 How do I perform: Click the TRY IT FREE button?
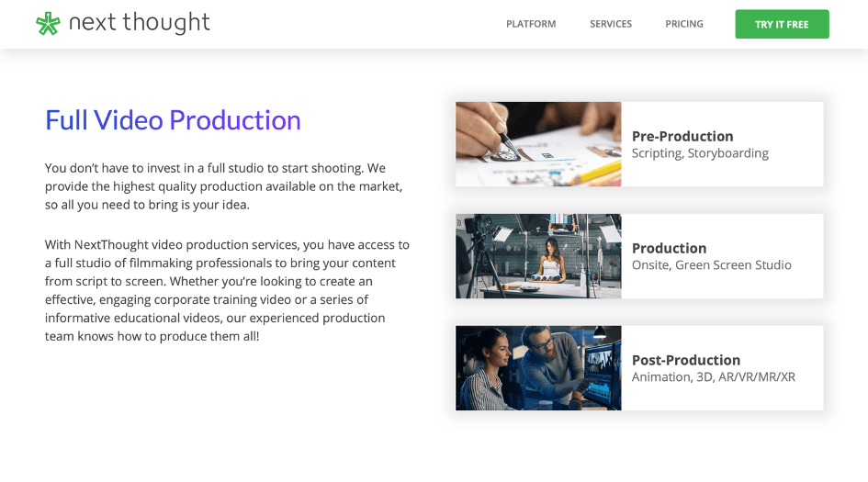click(x=782, y=25)
